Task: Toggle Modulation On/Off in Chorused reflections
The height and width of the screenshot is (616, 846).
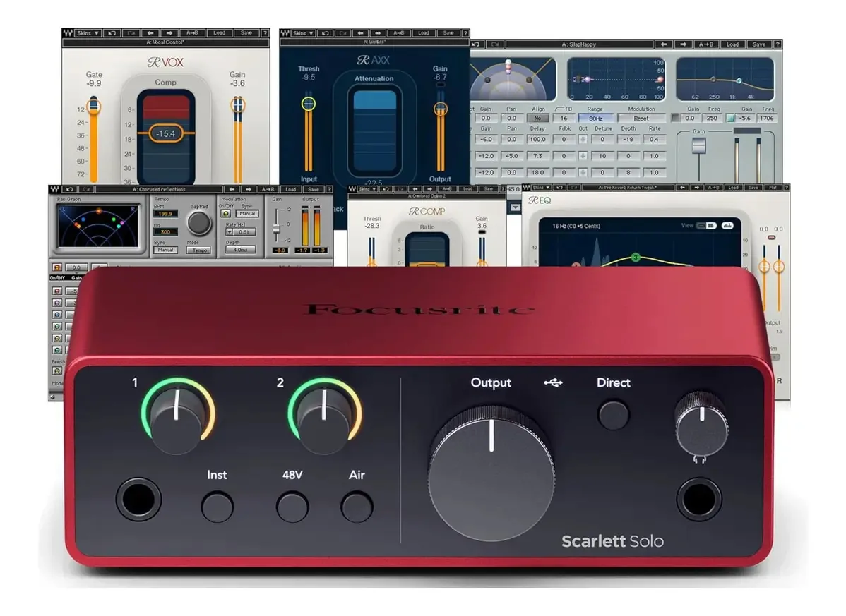Action: 225,213
